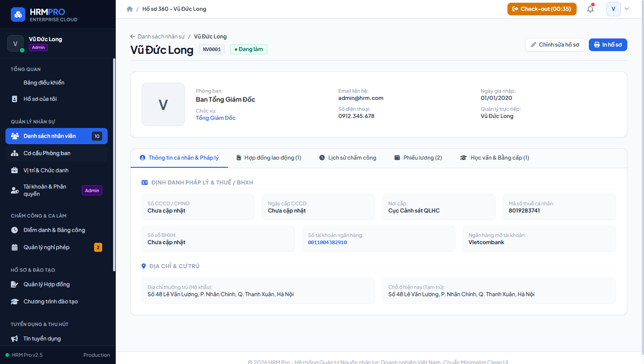Select the Phiếu lương (2) tab
This screenshot has height=364, width=644.
[x=418, y=158]
